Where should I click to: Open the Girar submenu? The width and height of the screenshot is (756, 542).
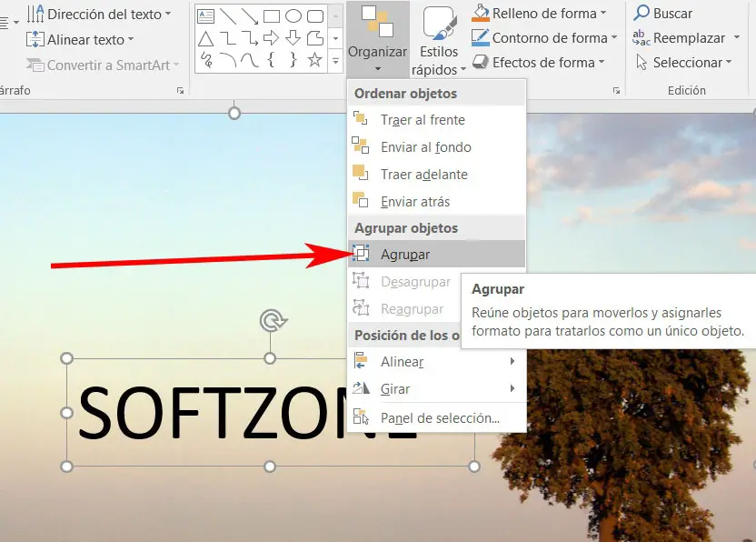tap(436, 389)
